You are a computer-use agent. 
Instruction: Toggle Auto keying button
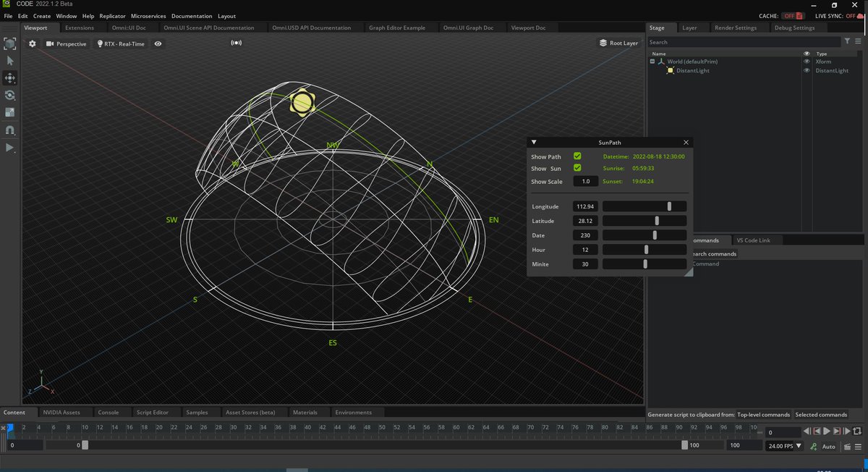[x=828, y=447]
